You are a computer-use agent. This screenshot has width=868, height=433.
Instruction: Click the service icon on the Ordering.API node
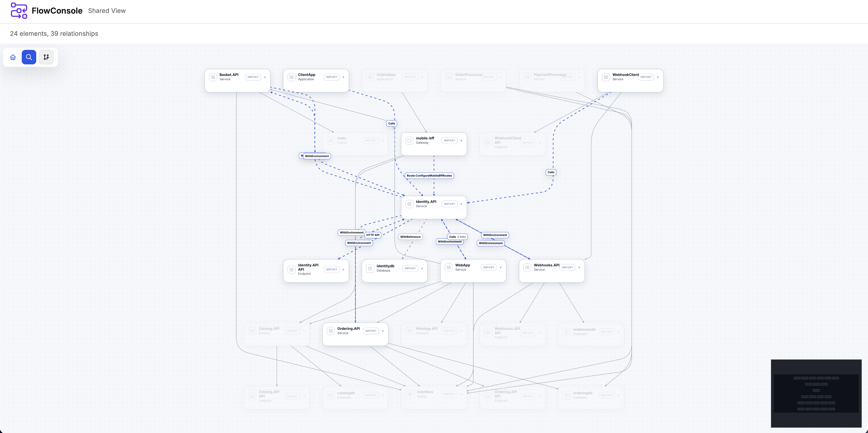click(330, 331)
